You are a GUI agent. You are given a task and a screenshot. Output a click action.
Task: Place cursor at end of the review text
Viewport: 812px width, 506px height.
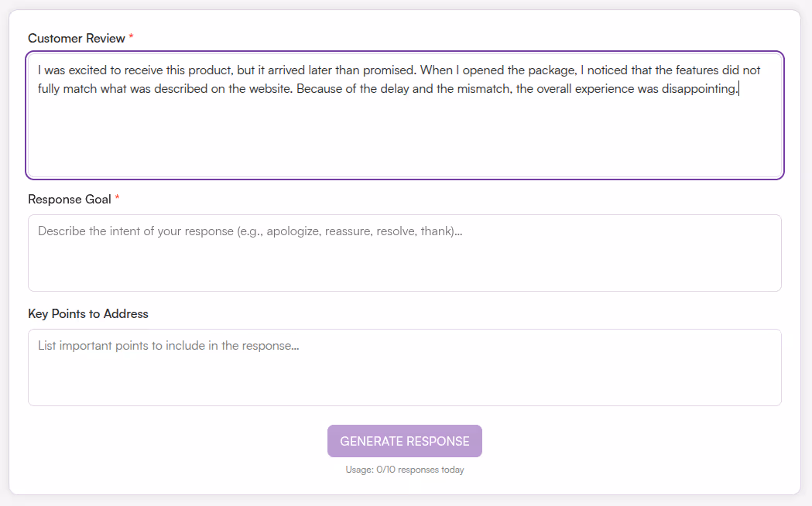[x=738, y=88]
